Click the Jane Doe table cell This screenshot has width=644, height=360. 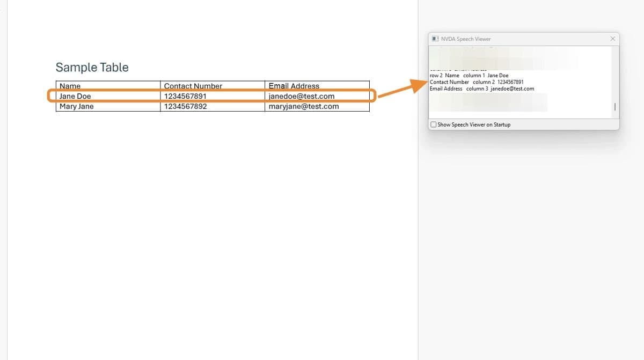click(x=76, y=96)
